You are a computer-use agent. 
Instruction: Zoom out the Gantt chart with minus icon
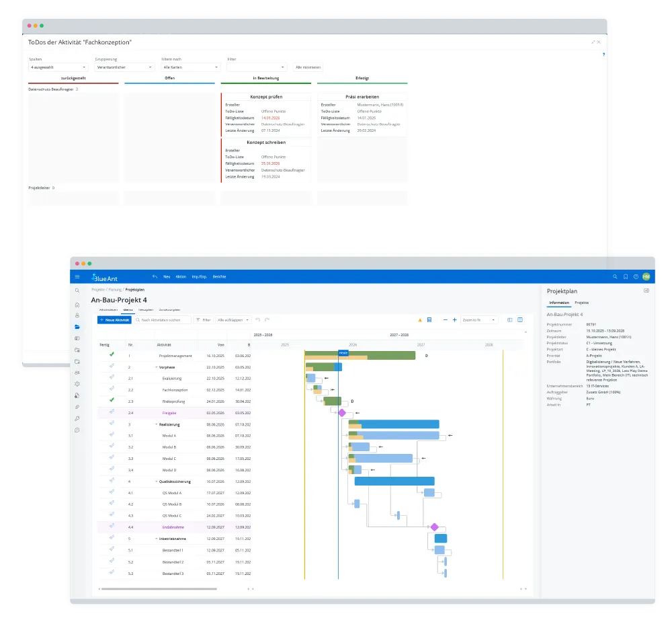click(x=445, y=320)
